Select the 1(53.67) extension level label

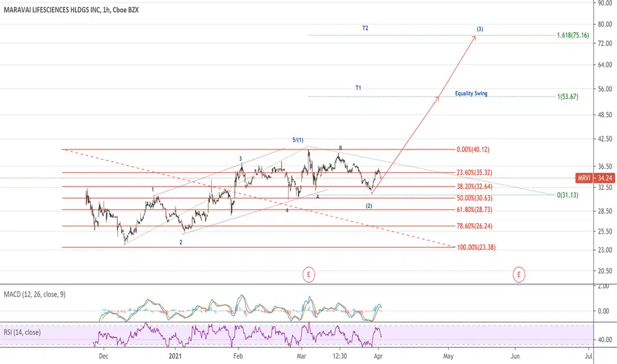(x=567, y=97)
